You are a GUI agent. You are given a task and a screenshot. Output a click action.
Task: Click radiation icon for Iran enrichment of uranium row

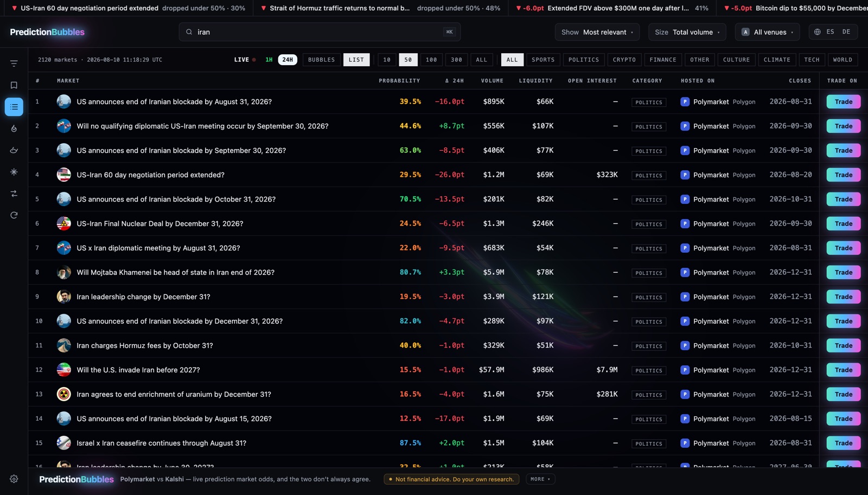64,394
